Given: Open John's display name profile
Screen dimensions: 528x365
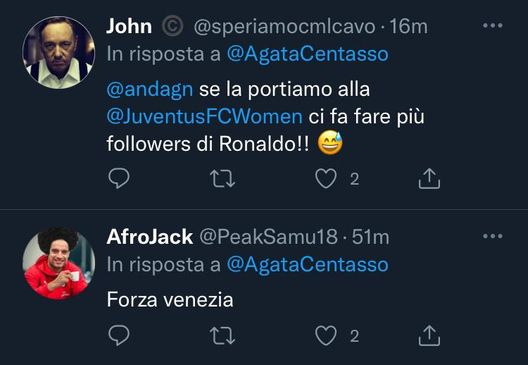Looking at the screenshot, I should click(x=129, y=26).
